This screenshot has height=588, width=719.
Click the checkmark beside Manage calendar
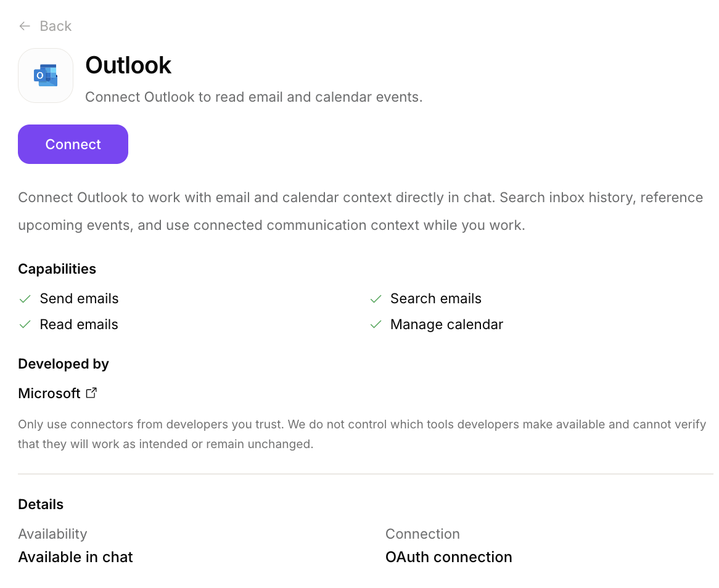coord(376,324)
